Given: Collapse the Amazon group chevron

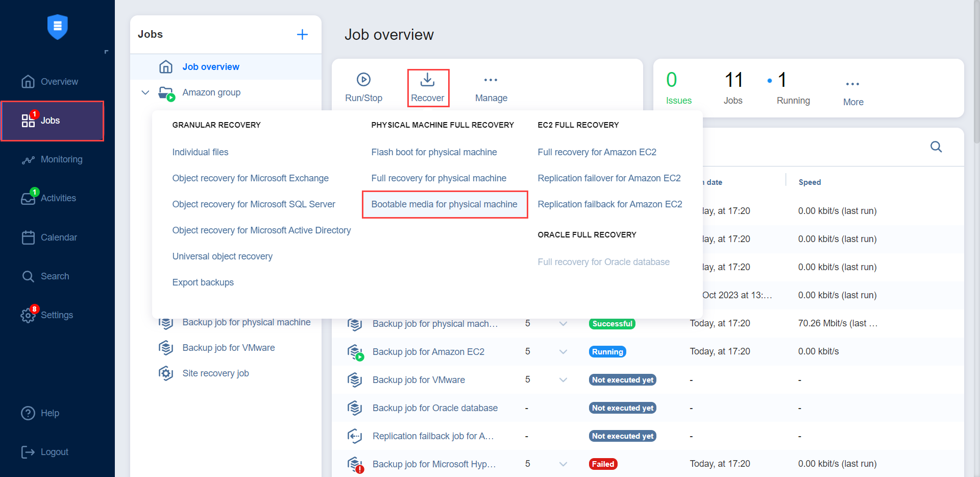Looking at the screenshot, I should pos(145,92).
